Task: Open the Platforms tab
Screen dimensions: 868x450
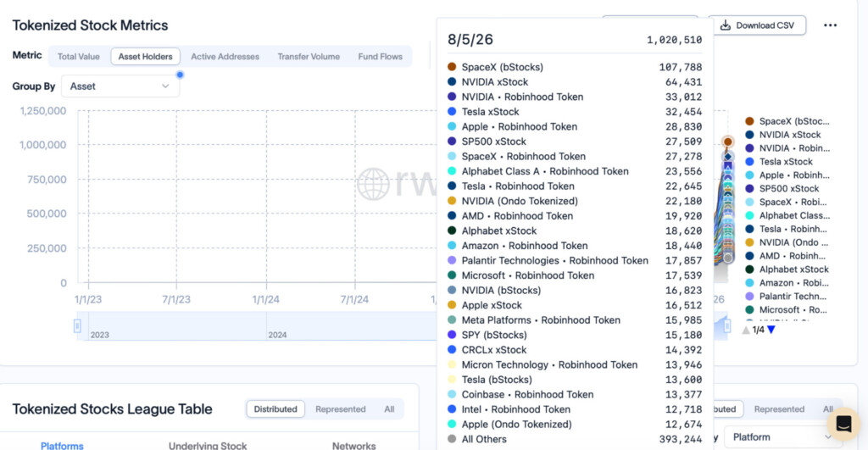Action: (x=62, y=445)
